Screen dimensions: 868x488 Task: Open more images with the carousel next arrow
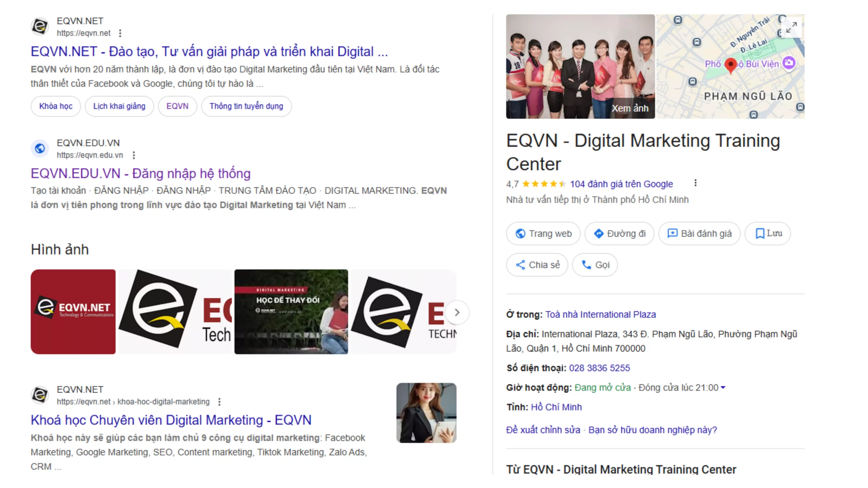457,312
